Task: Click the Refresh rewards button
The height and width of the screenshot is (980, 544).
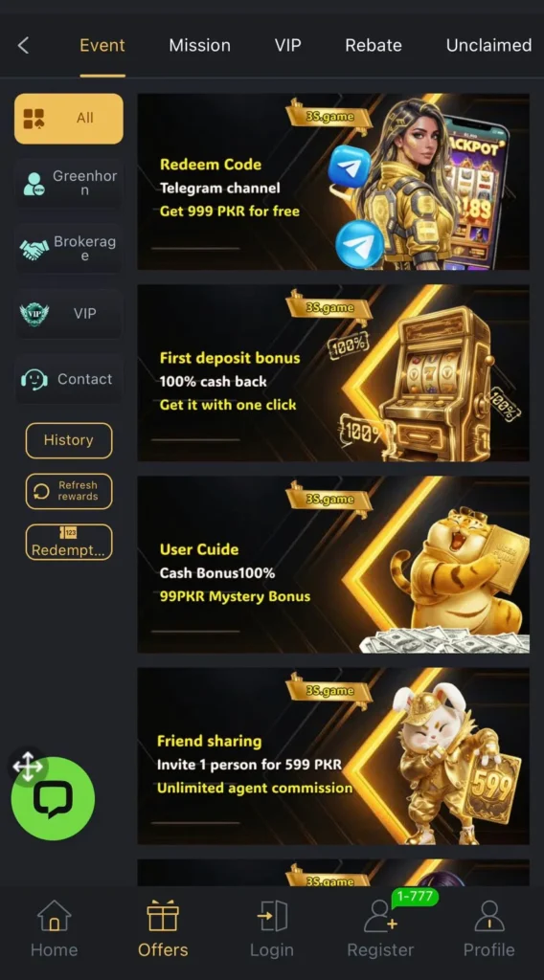Action: (69, 491)
